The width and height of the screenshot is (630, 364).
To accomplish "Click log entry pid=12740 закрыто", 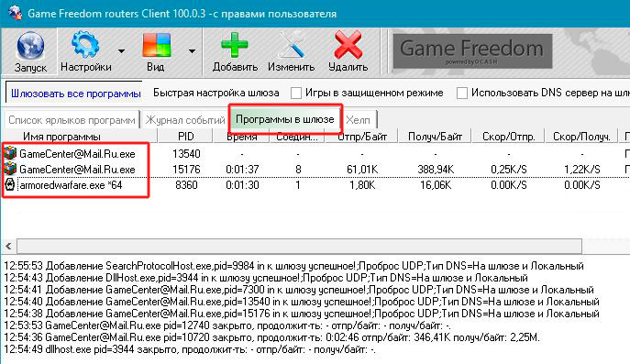I will pyautogui.click(x=227, y=325).
